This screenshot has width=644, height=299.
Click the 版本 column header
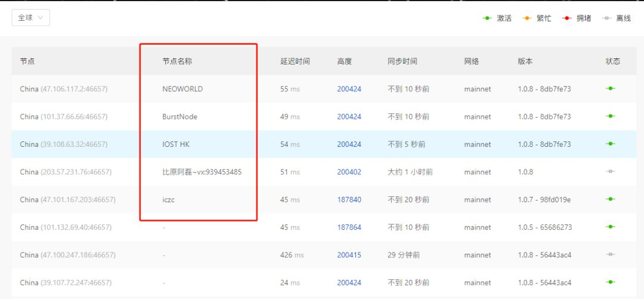point(525,61)
